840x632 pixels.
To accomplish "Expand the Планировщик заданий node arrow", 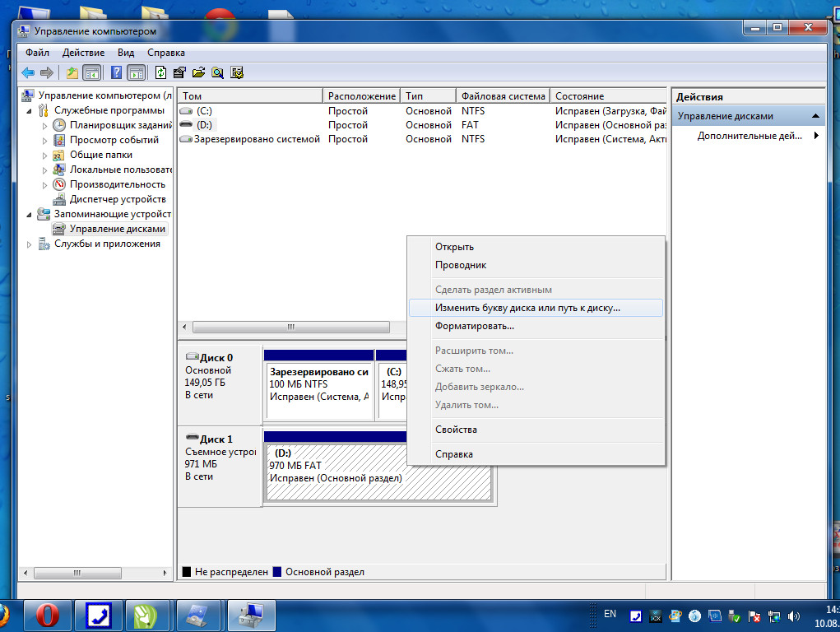I will click(x=45, y=126).
